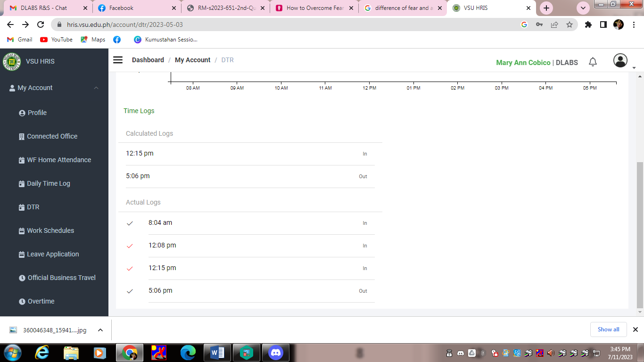Toggle the red checkmark beside 12:15 pm
Viewport: 644px width, 362px height.
point(130,268)
